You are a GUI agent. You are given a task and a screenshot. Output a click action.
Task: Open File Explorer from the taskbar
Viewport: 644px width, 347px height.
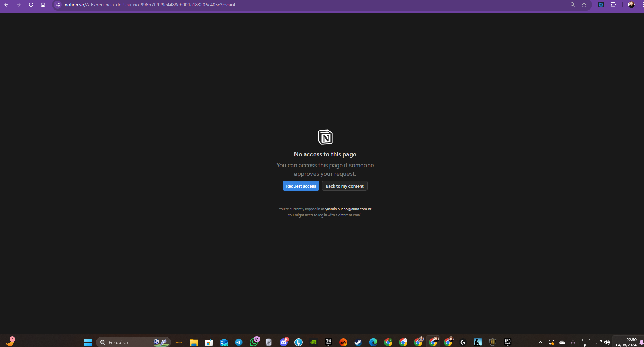[x=194, y=342]
